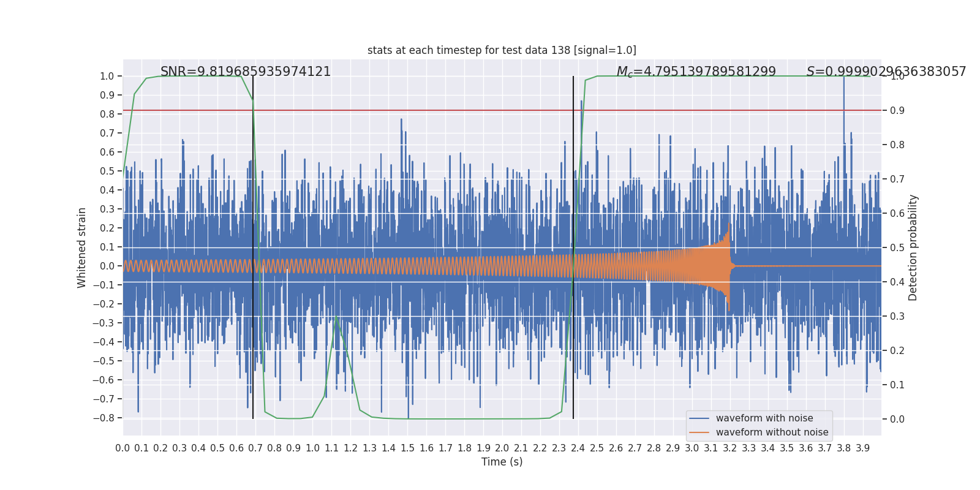Click the 1.0 tick on the time axis
Screen dimensions: 980x490
tap(312, 448)
